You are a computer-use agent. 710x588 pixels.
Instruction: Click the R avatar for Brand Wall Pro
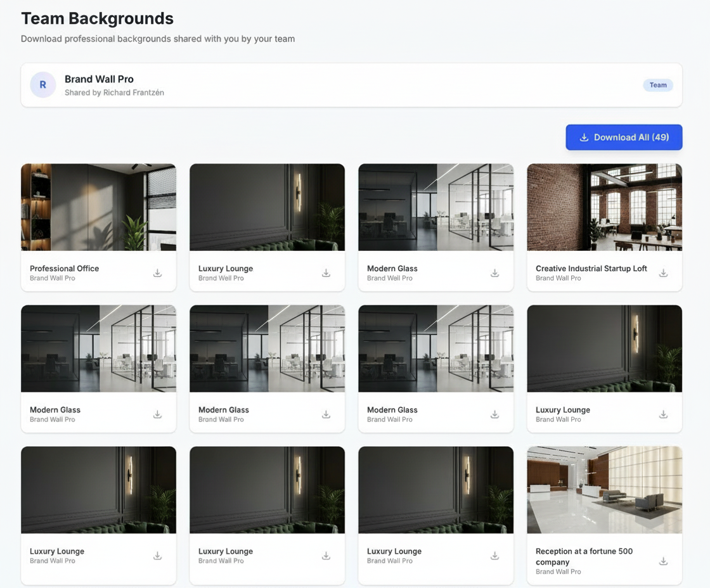[42, 84]
